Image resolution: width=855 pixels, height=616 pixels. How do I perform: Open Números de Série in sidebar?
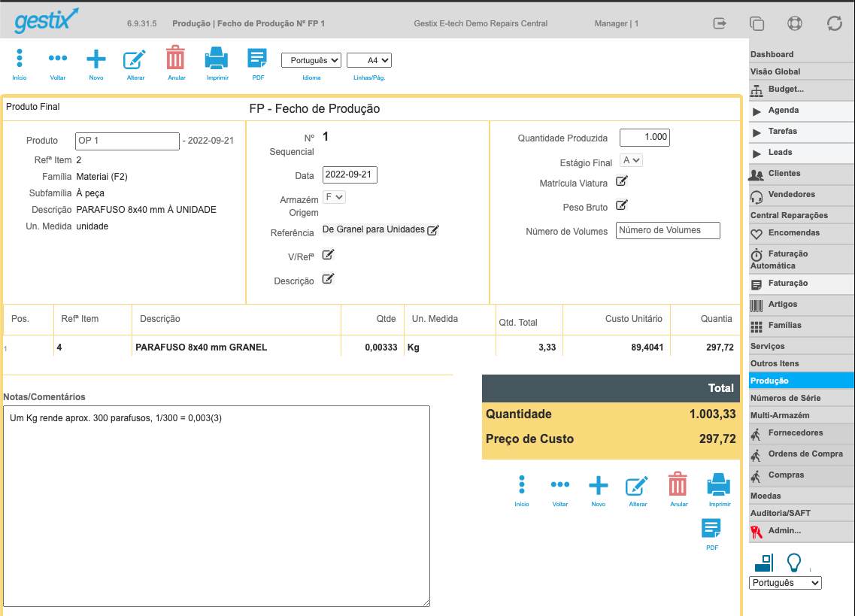[x=802, y=399]
